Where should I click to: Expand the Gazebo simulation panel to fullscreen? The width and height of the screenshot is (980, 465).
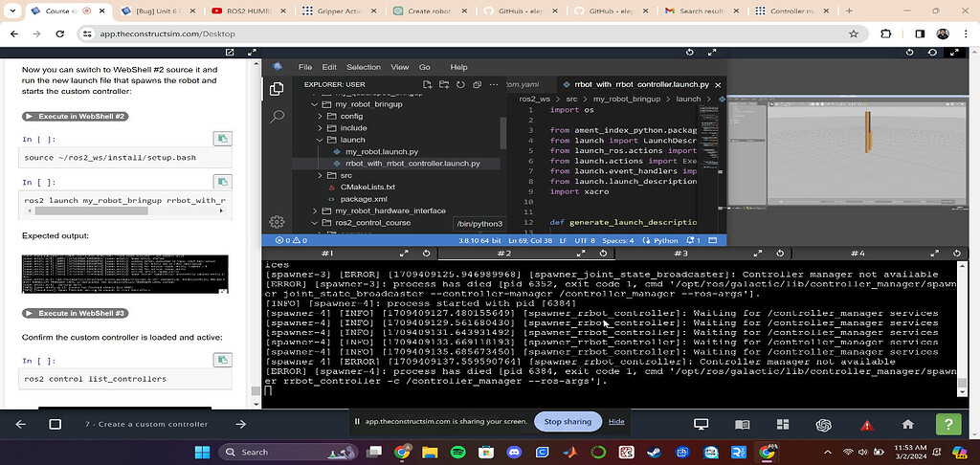click(954, 53)
